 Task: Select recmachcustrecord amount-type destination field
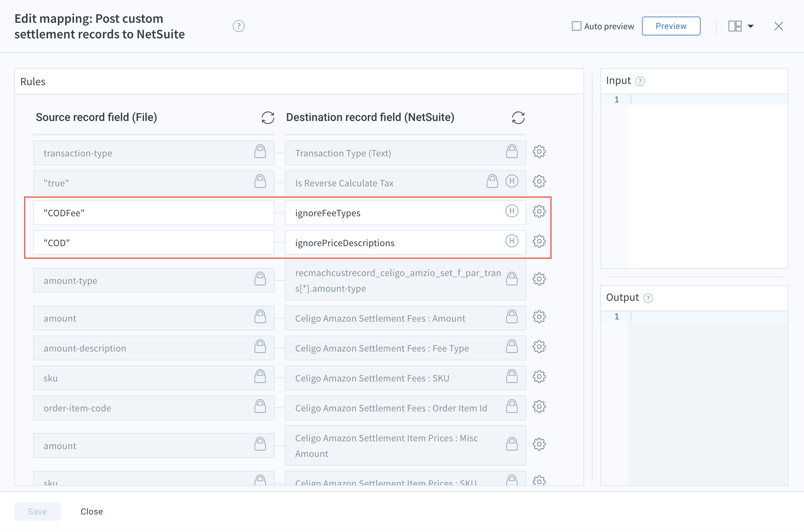(x=405, y=280)
